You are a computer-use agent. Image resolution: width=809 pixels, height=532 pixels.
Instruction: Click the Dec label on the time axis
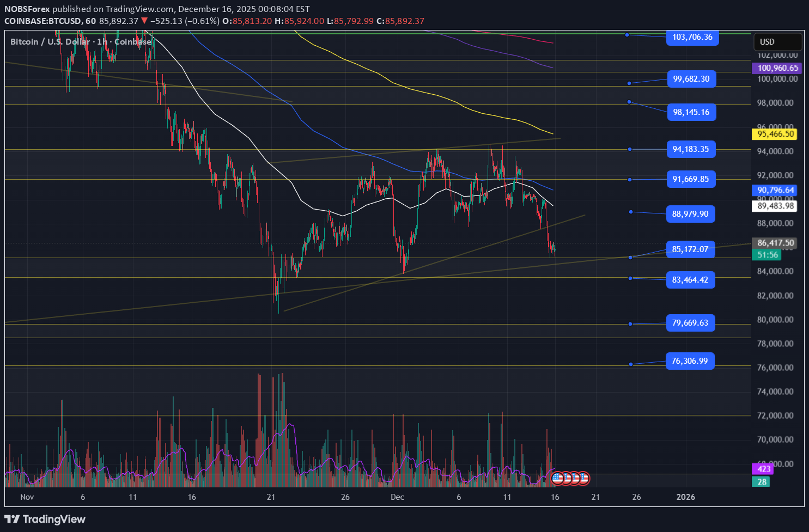[397, 497]
